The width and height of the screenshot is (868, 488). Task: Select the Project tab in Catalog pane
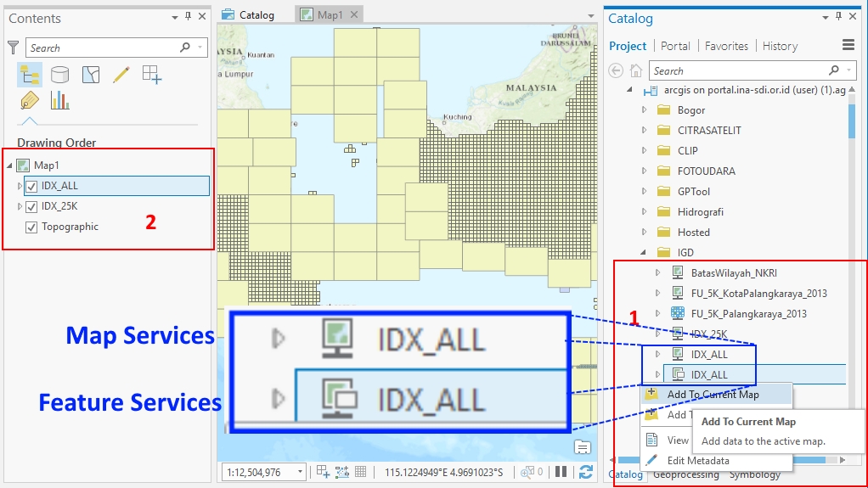[627, 46]
